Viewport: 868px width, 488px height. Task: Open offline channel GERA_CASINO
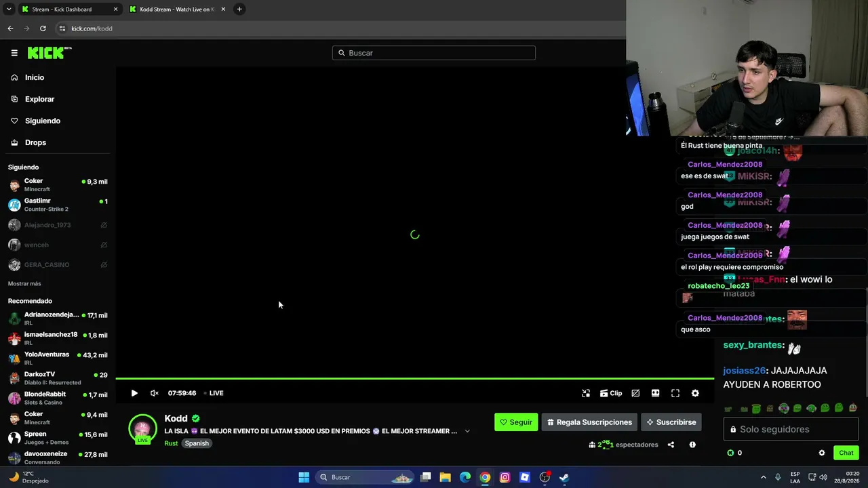pyautogui.click(x=58, y=264)
